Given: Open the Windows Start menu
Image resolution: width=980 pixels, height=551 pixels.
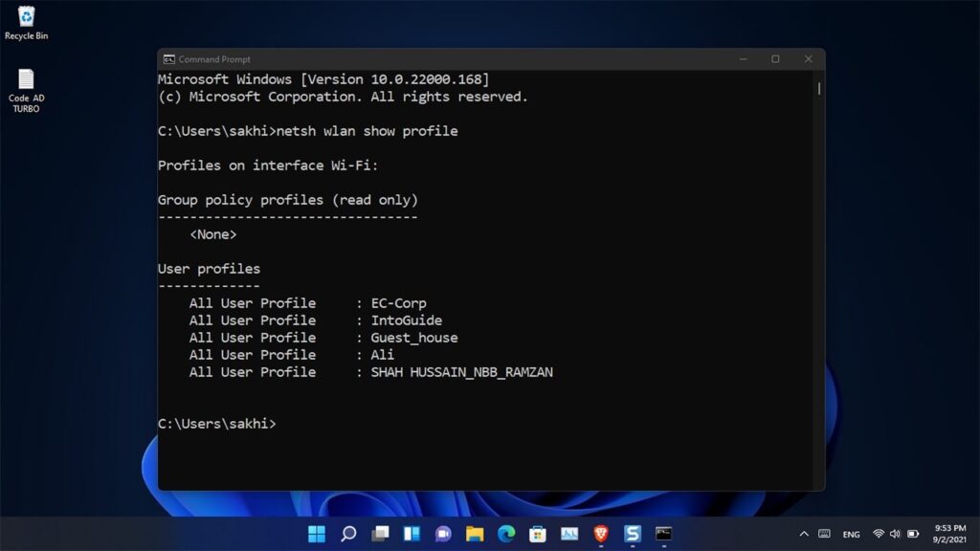Looking at the screenshot, I should coord(317,534).
